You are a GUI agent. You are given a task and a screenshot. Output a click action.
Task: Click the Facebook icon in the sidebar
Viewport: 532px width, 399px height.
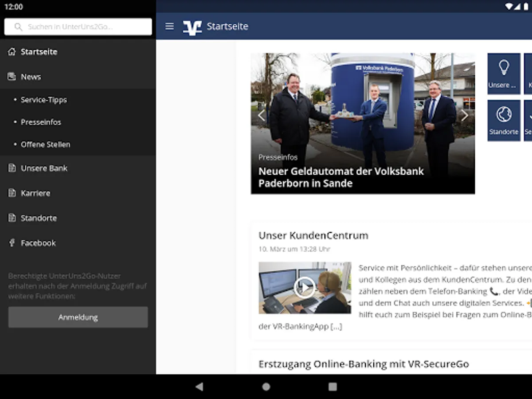coord(12,243)
